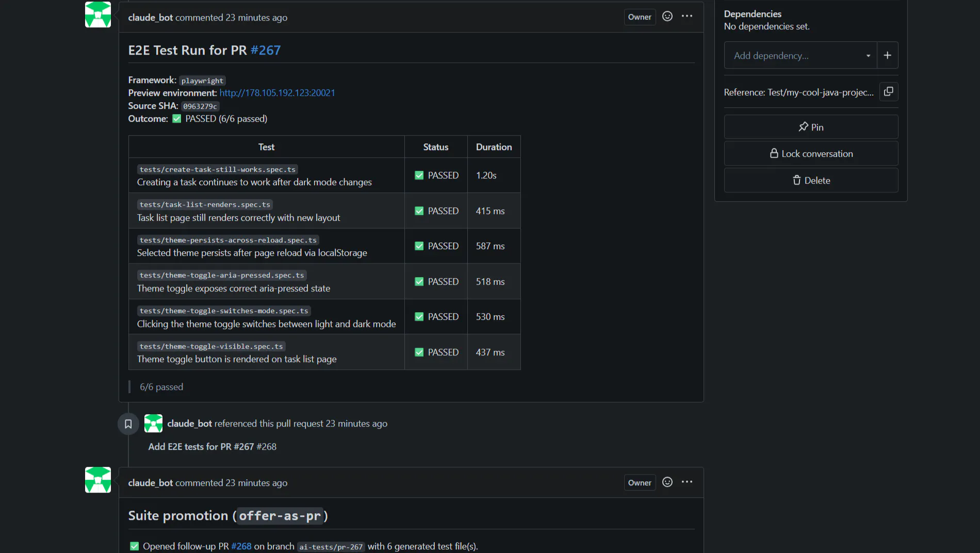Select tests/task-list-renders.spec.ts file name

click(205, 205)
